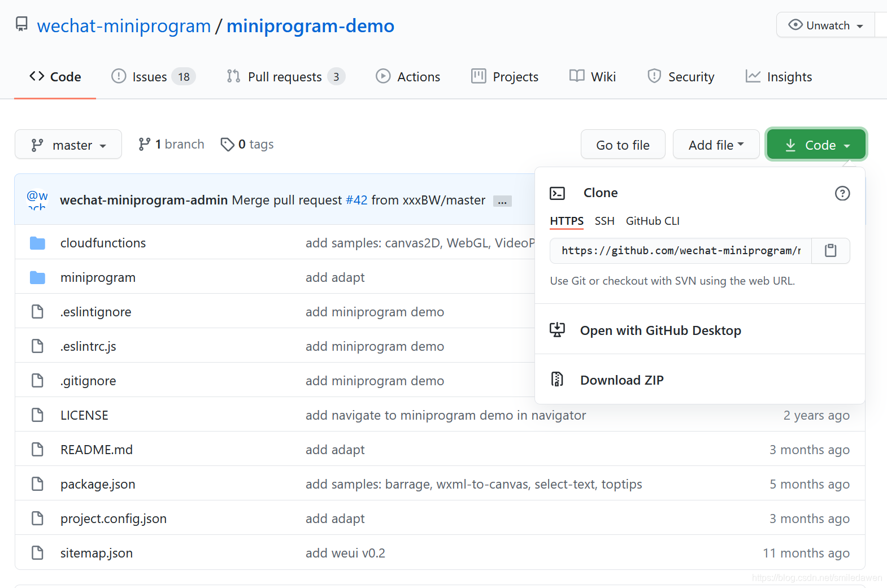Select the SSH clone tab

605,221
